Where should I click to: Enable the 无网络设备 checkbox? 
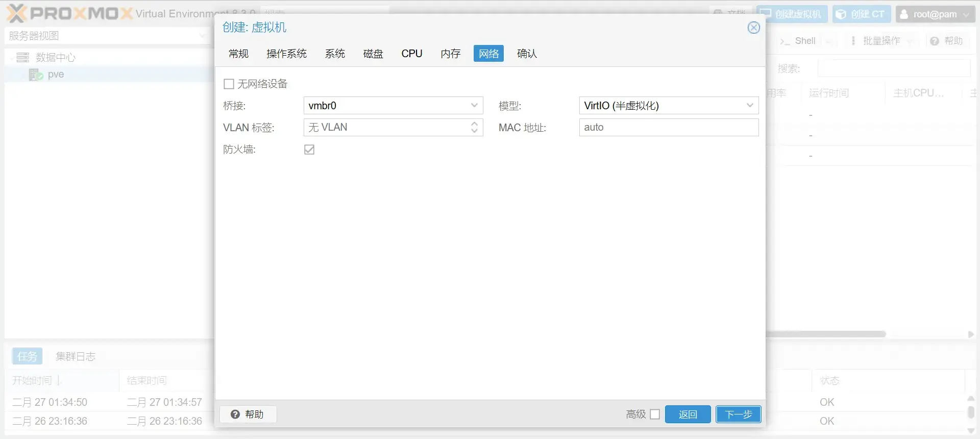point(229,84)
